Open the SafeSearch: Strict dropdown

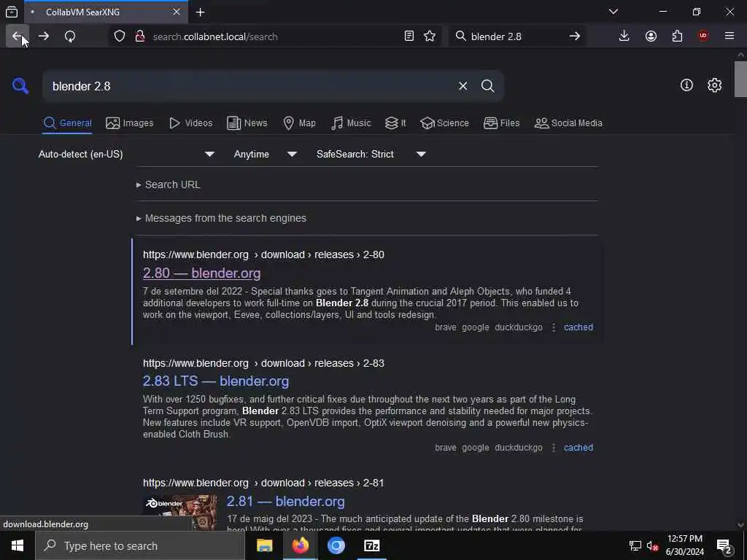pyautogui.click(x=371, y=155)
